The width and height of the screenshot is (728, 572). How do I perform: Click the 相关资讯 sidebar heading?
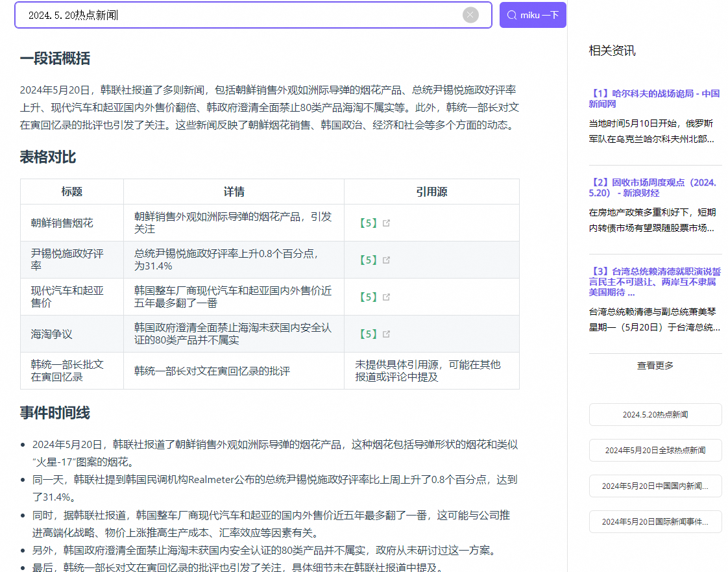[612, 51]
